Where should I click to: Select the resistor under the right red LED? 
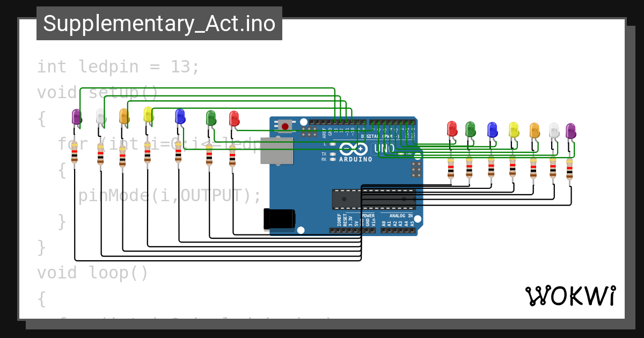tap(451, 168)
